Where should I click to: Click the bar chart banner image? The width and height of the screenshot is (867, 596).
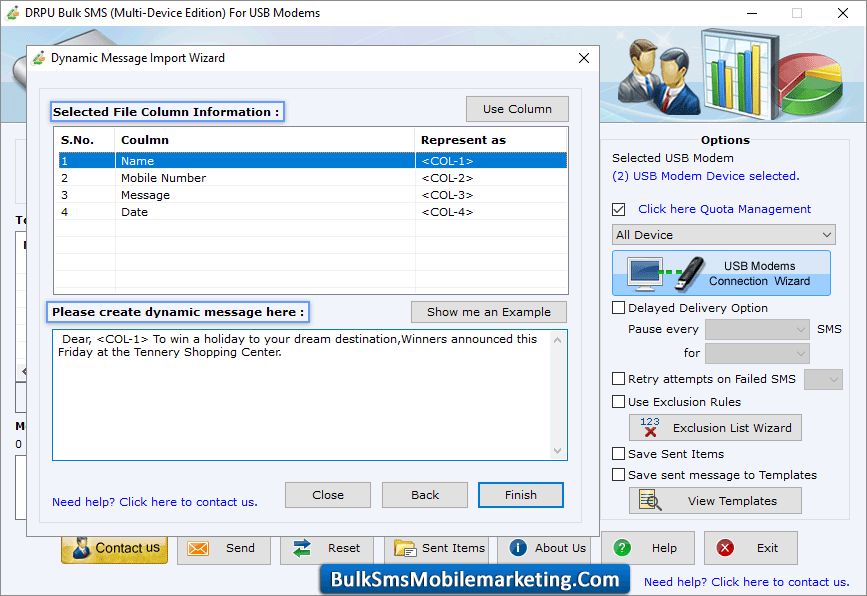[739, 74]
